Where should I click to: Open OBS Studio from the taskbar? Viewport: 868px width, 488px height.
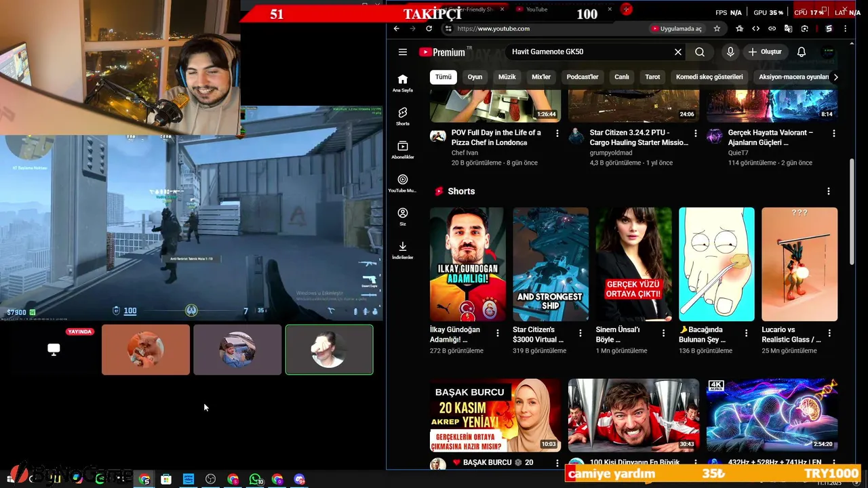210,479
